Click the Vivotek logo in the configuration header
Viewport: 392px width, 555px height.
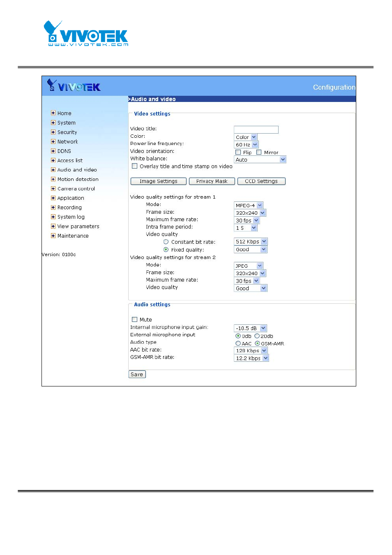[x=74, y=86]
